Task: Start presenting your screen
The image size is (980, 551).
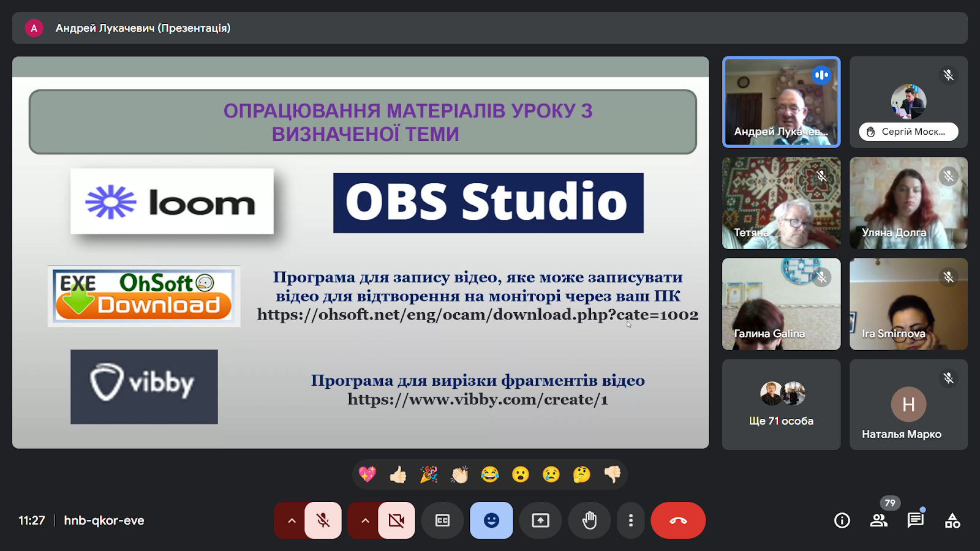Action: click(x=540, y=520)
